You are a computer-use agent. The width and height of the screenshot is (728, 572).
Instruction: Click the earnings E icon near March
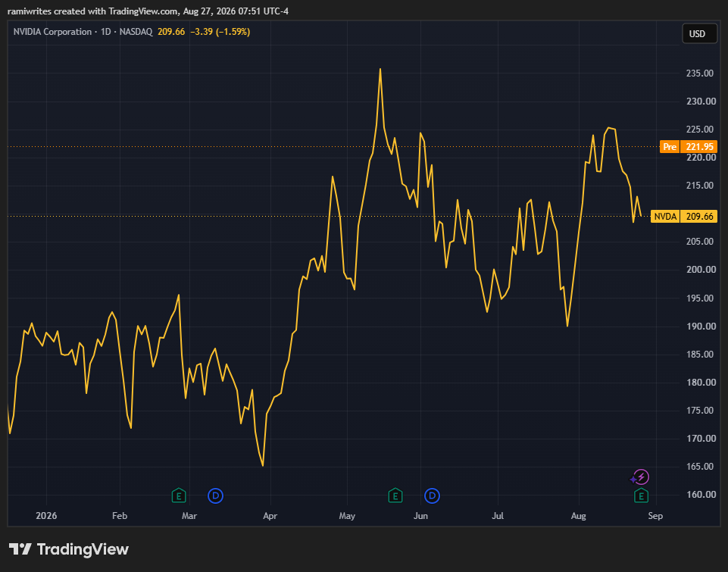(x=179, y=495)
